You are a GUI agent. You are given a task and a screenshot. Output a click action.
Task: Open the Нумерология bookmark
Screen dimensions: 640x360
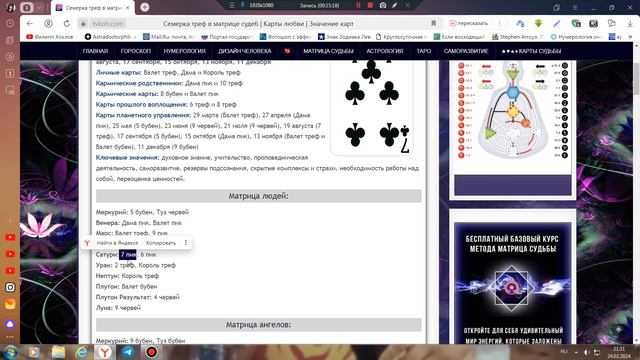click(x=576, y=37)
